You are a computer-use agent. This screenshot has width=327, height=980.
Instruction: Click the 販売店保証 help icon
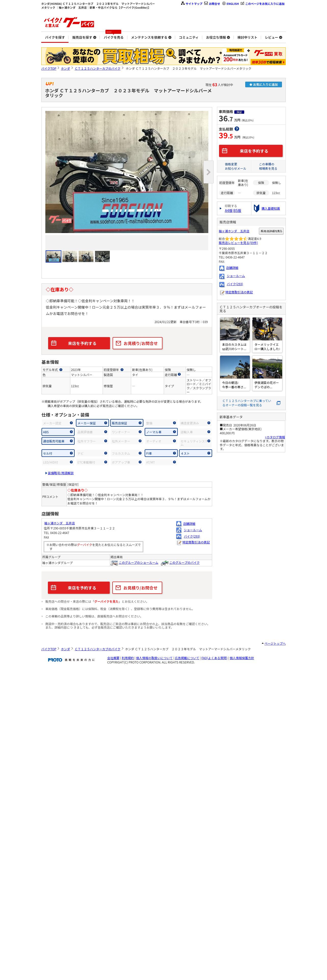coord(140,423)
